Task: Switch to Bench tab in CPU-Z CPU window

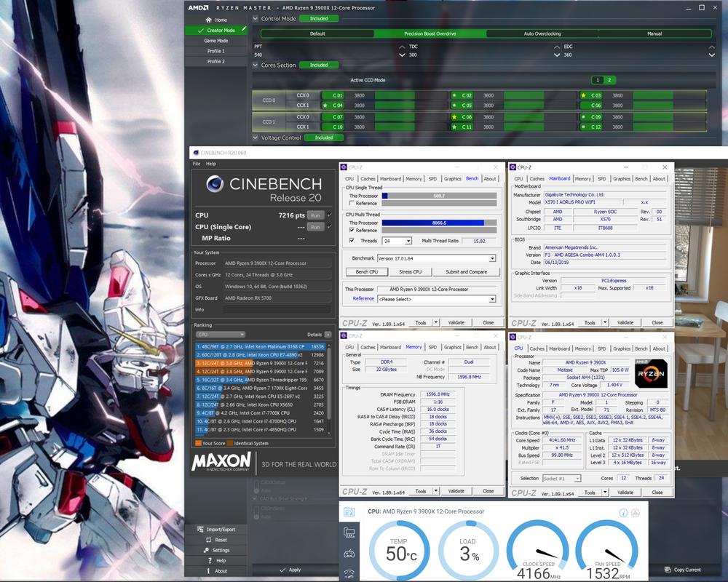Action: [x=641, y=348]
